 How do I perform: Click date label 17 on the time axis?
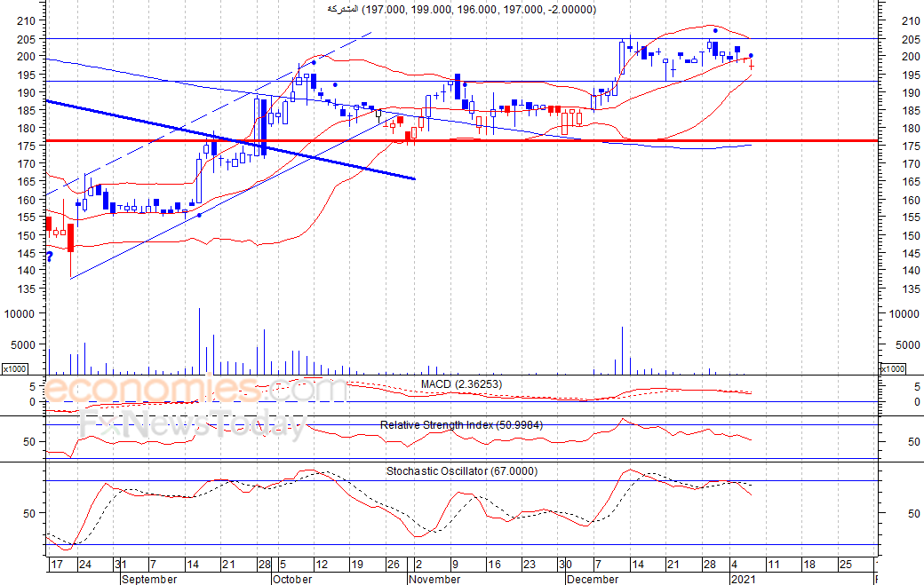(x=57, y=565)
